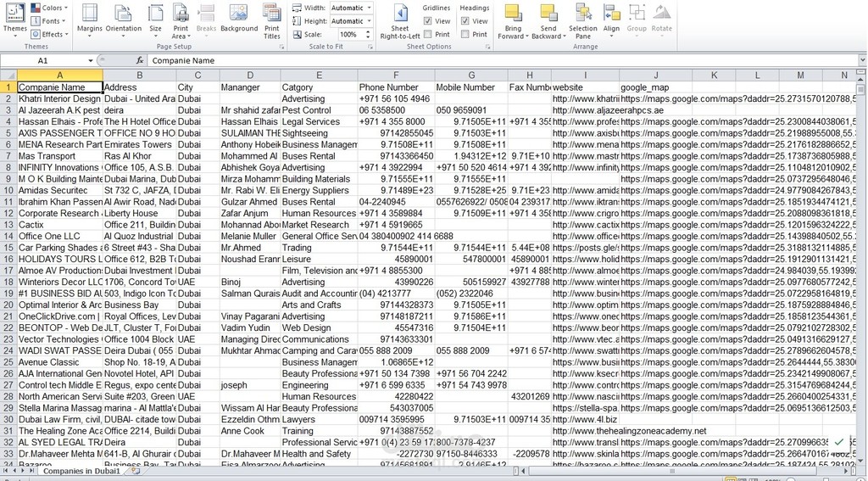The image size is (868, 481).
Task: Click the Margins icon
Action: 89,17
